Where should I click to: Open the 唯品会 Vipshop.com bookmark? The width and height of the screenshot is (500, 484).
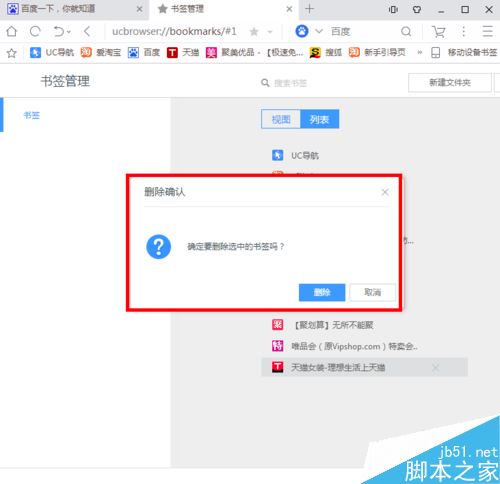(355, 346)
